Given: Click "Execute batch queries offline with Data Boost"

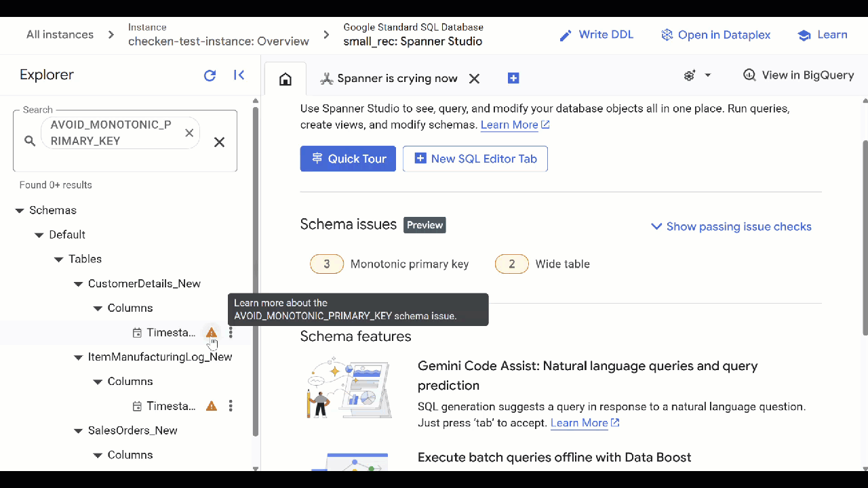Looking at the screenshot, I should [554, 457].
